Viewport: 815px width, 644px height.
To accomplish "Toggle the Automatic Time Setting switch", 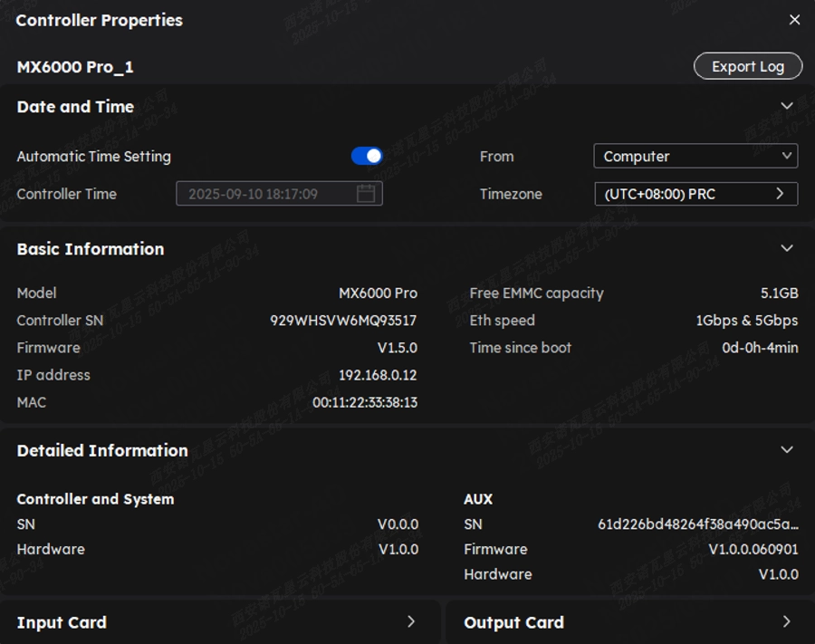I will [x=367, y=157].
